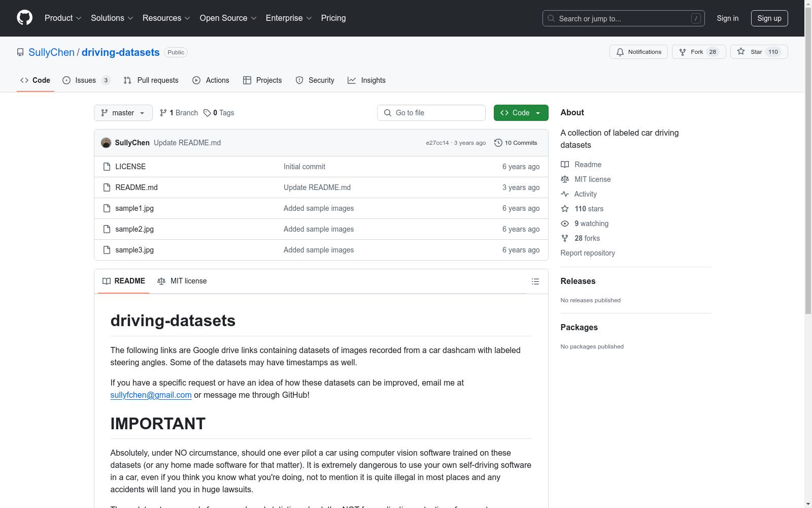Open the Update README.md latest commit message

pyautogui.click(x=187, y=143)
